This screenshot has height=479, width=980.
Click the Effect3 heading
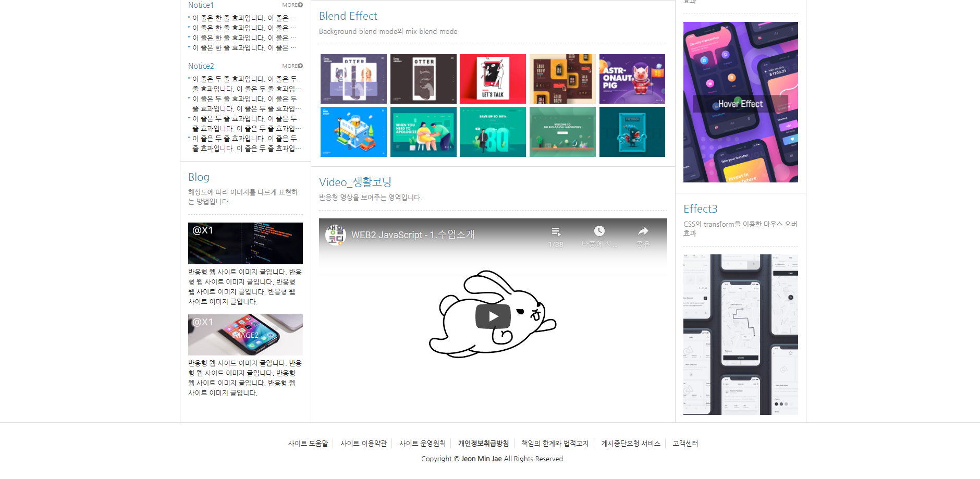pos(701,209)
